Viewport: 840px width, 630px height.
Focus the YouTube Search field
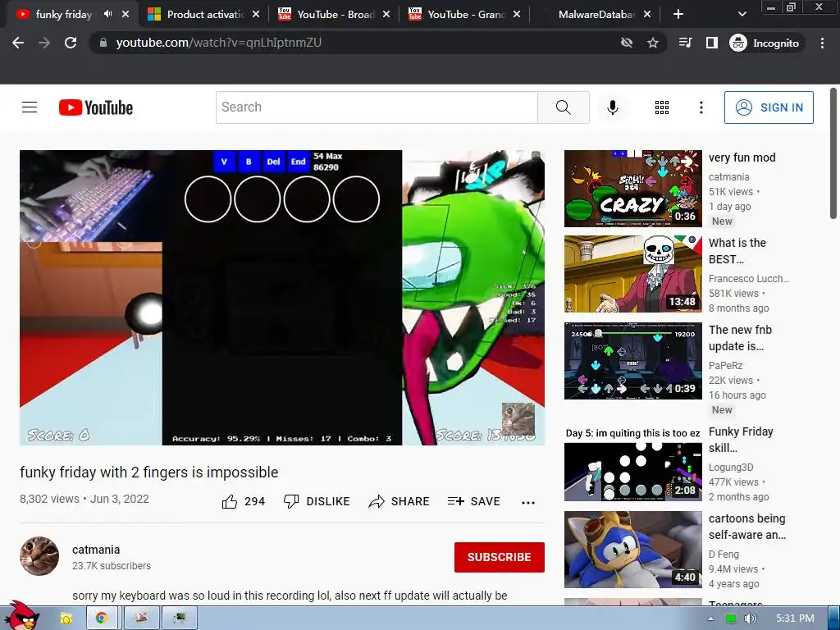tap(377, 107)
